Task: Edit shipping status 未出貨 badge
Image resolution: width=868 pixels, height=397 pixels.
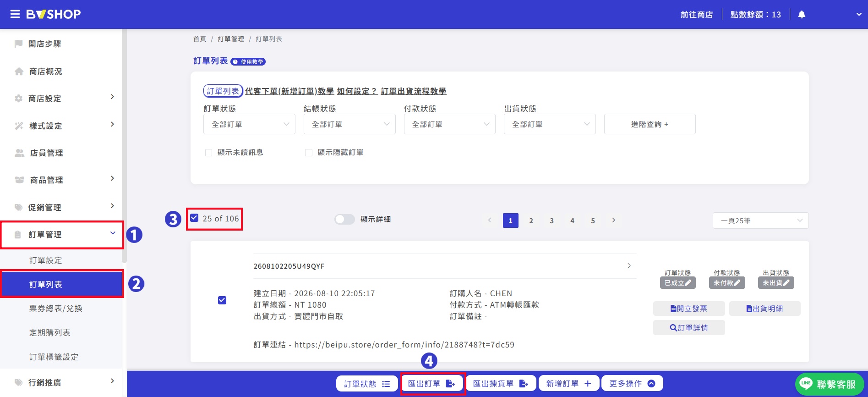Action: 776,283
